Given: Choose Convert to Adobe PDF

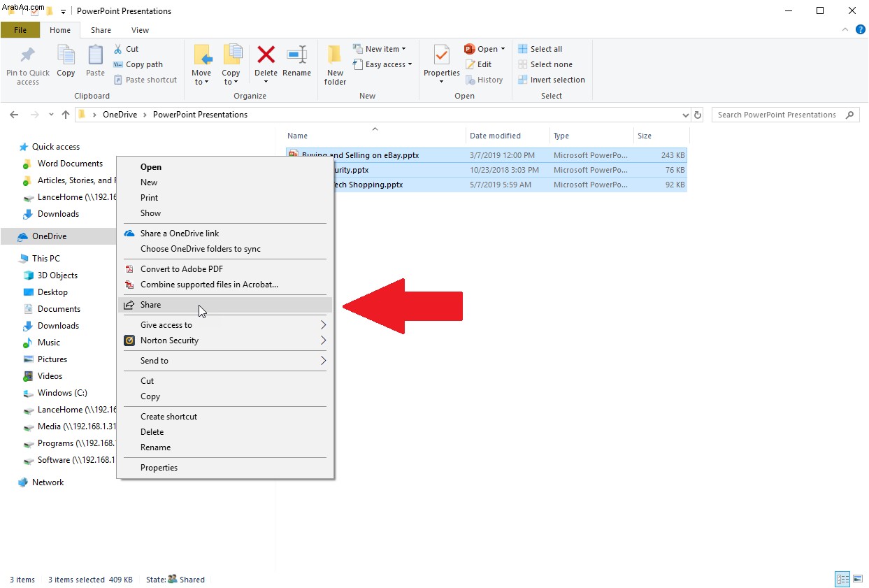Looking at the screenshot, I should click(x=225, y=269).
